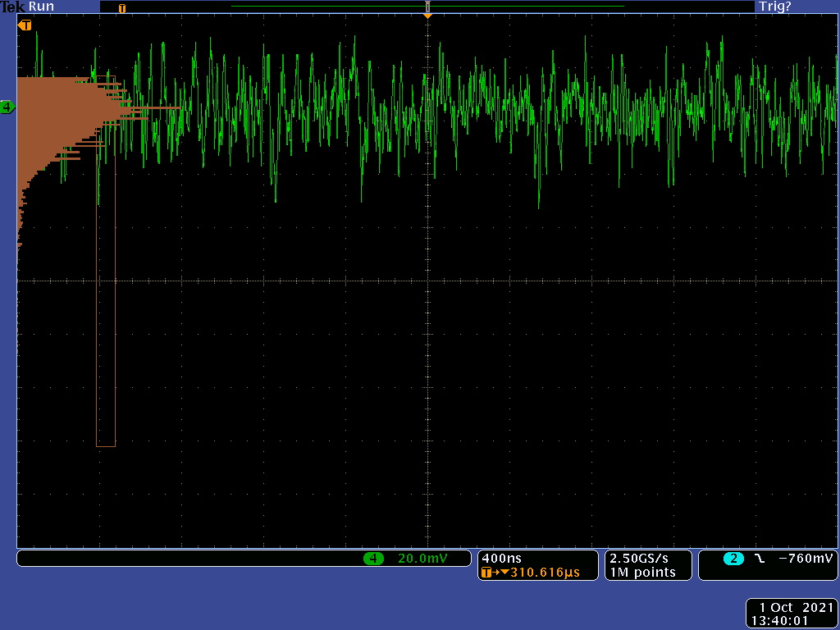Click the falling edge trigger slope symbol
Viewport: 840px width, 630px height.
point(760,559)
